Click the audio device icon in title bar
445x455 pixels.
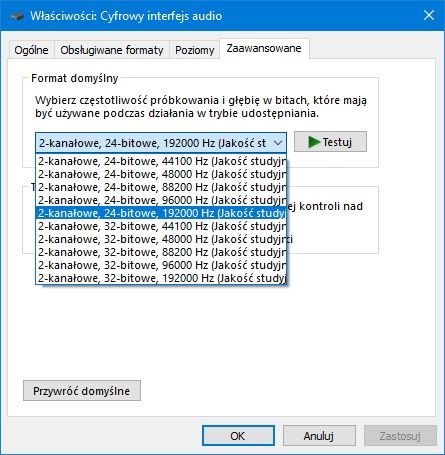[x=16, y=16]
